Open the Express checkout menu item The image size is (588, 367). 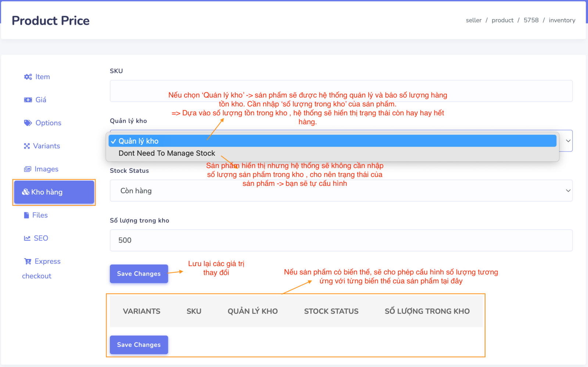(47, 262)
